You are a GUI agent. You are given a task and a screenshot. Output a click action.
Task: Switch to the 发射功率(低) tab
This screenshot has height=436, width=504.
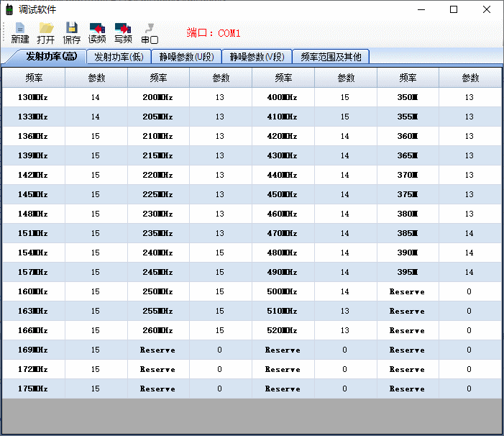coord(119,57)
